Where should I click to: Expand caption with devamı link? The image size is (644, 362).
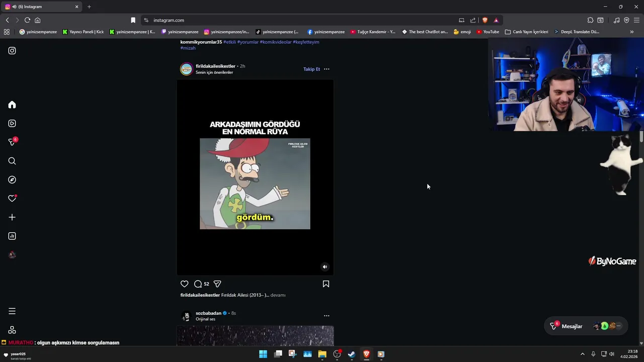[x=278, y=295]
